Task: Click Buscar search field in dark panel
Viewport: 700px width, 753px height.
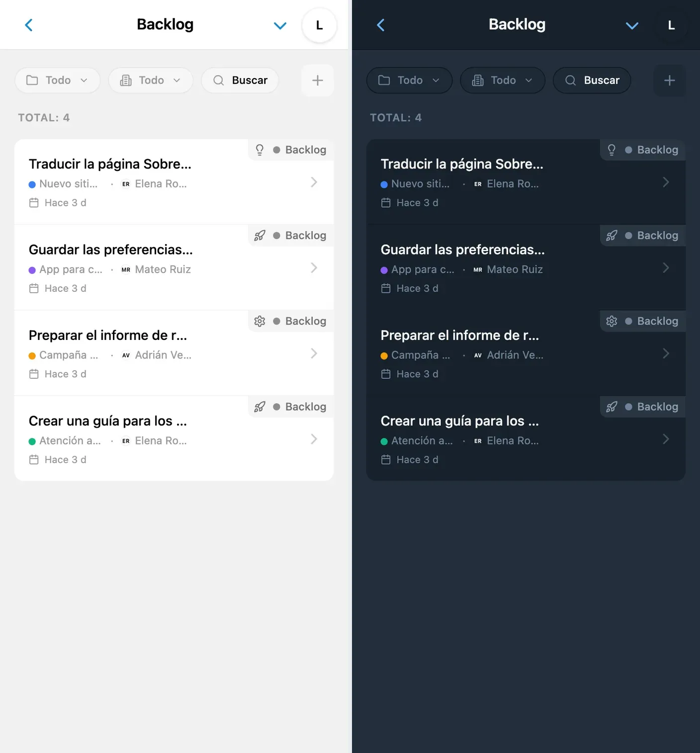Action: (592, 81)
